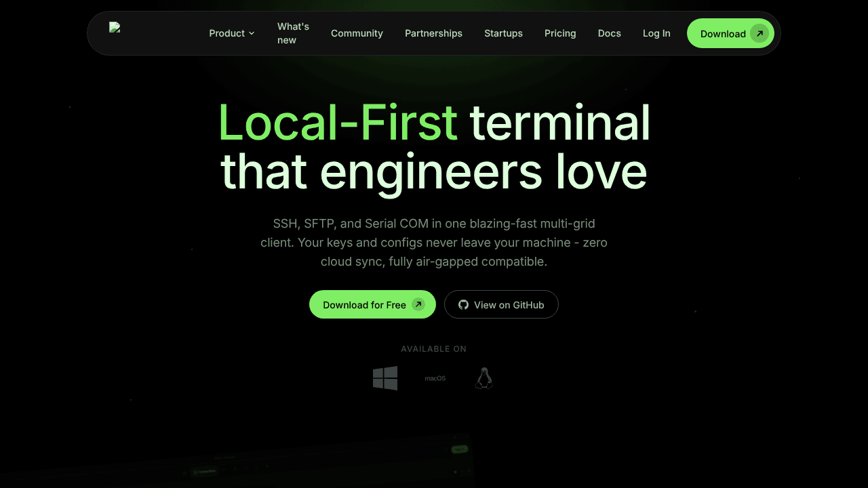Viewport: 868px width, 488px height.
Task: Click the GitHub octocat icon
Action: [x=463, y=304]
